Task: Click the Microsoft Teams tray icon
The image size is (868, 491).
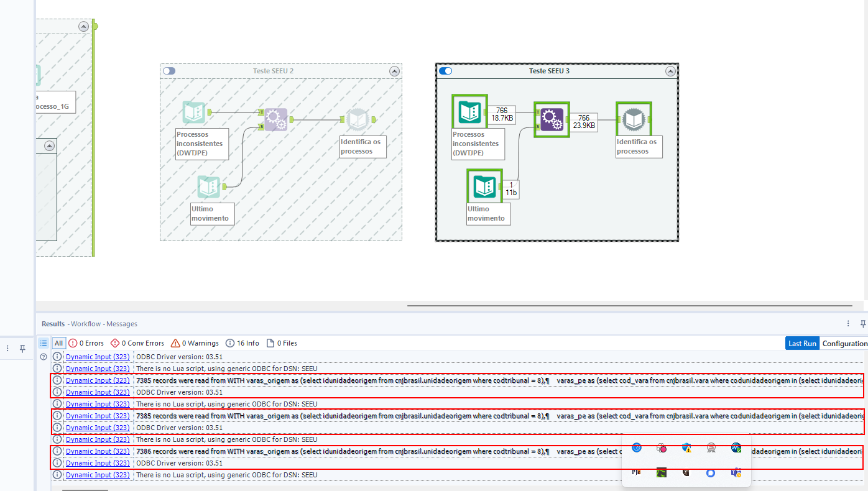Action: [x=736, y=472]
